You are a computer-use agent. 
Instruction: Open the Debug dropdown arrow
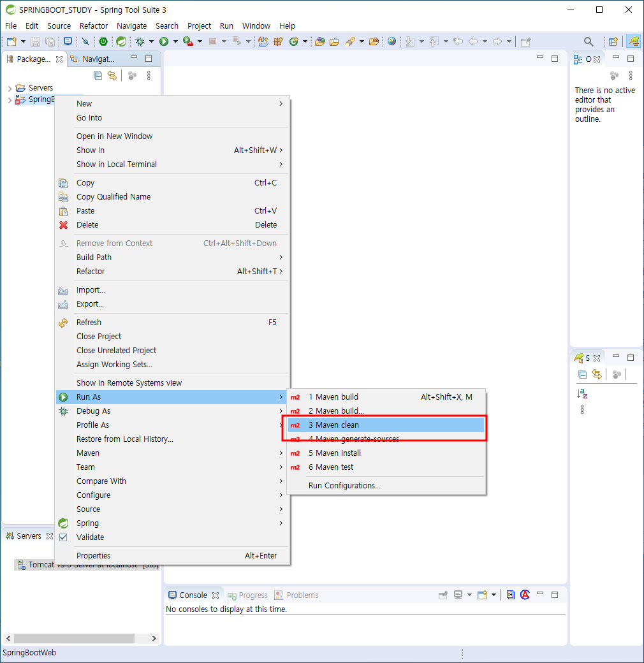pyautogui.click(x=151, y=41)
